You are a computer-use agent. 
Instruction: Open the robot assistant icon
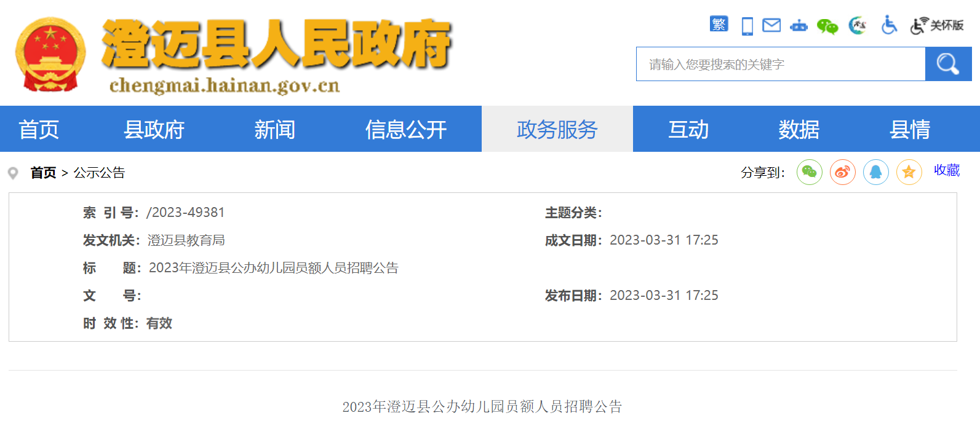[799, 26]
